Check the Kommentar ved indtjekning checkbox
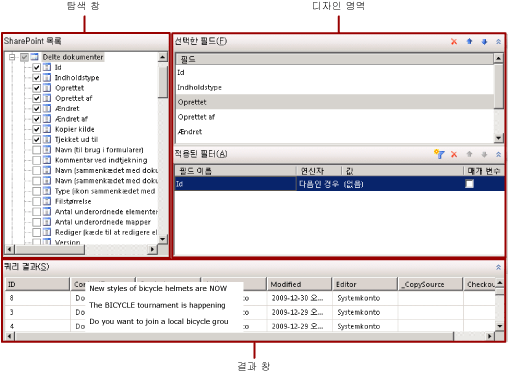509x373 pixels. coord(36,161)
